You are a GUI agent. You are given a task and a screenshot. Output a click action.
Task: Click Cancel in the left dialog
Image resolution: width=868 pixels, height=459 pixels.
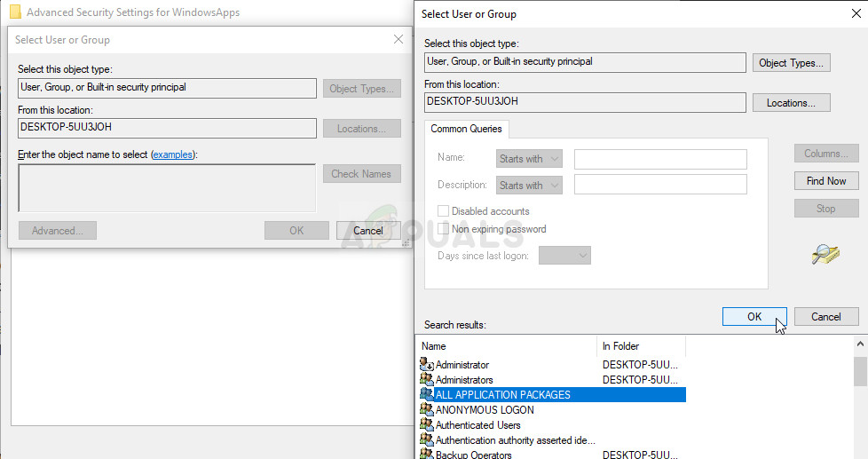[368, 231]
